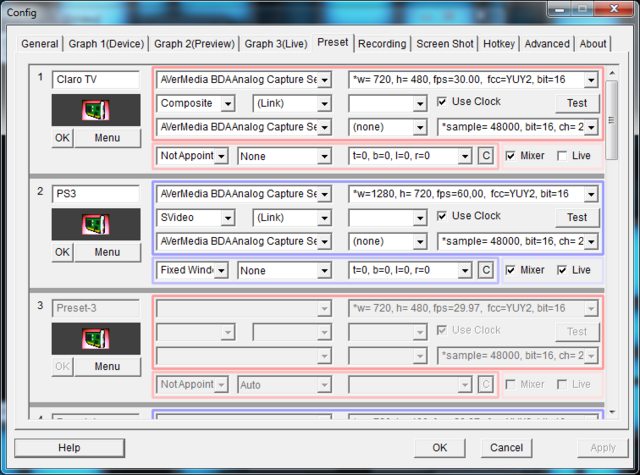640x475 pixels.
Task: Open the (Link) dropdown in preset 1
Action: tap(292, 103)
